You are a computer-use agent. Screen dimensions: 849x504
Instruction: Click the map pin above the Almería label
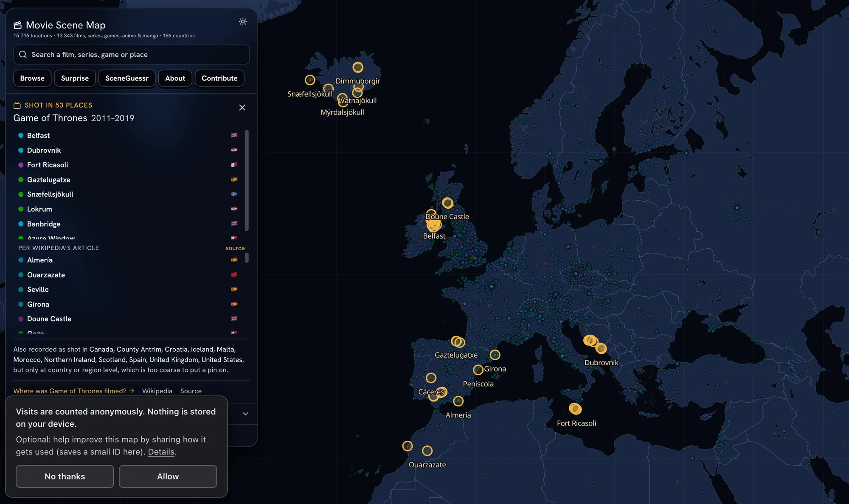pyautogui.click(x=458, y=401)
